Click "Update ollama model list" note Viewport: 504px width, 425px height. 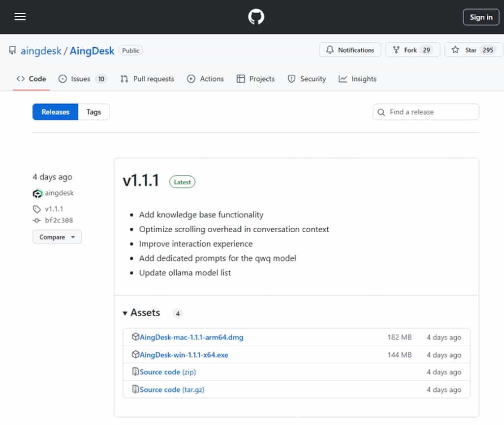click(x=185, y=273)
